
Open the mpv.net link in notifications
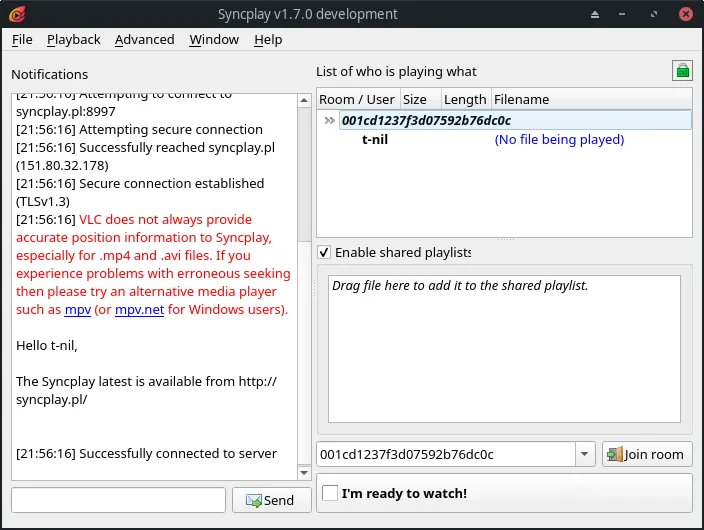tap(140, 309)
